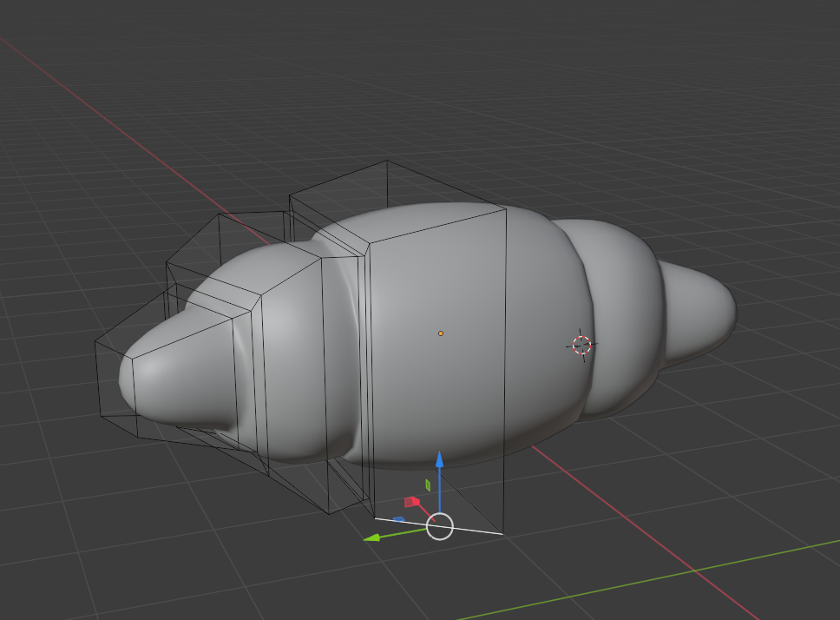Click the head segment behind the snout
Screen dimensions: 840x620
286,347
